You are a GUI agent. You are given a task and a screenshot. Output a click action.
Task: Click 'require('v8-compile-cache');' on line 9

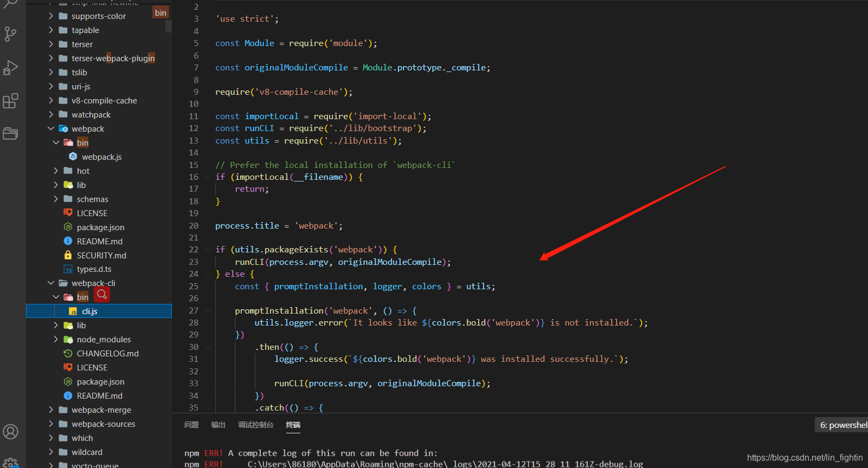(x=284, y=92)
